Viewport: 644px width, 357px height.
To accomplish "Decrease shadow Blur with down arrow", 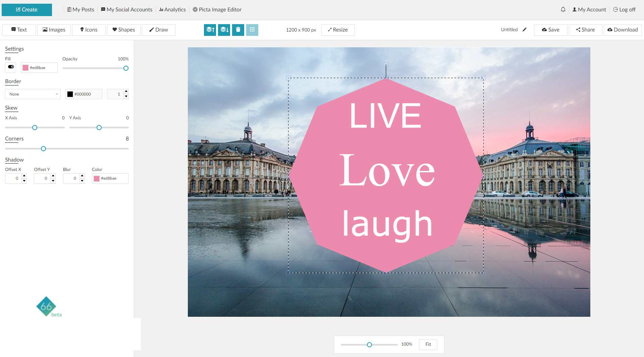I will [82, 181].
